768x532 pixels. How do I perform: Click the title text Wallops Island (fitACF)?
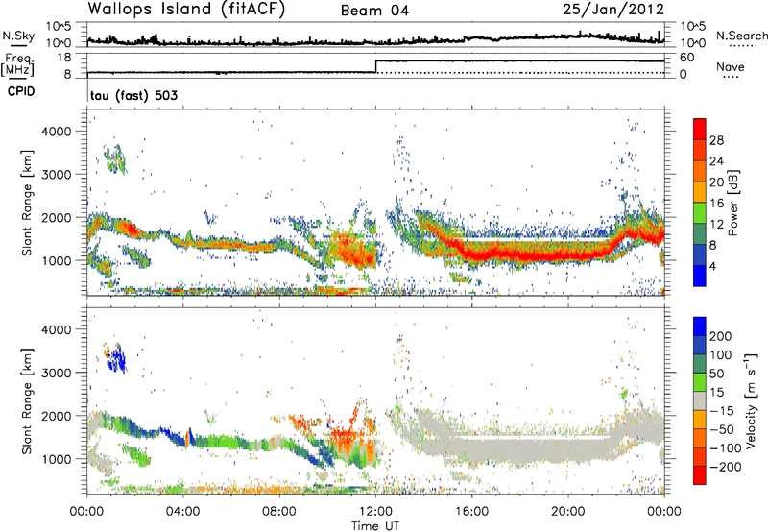pos(186,9)
